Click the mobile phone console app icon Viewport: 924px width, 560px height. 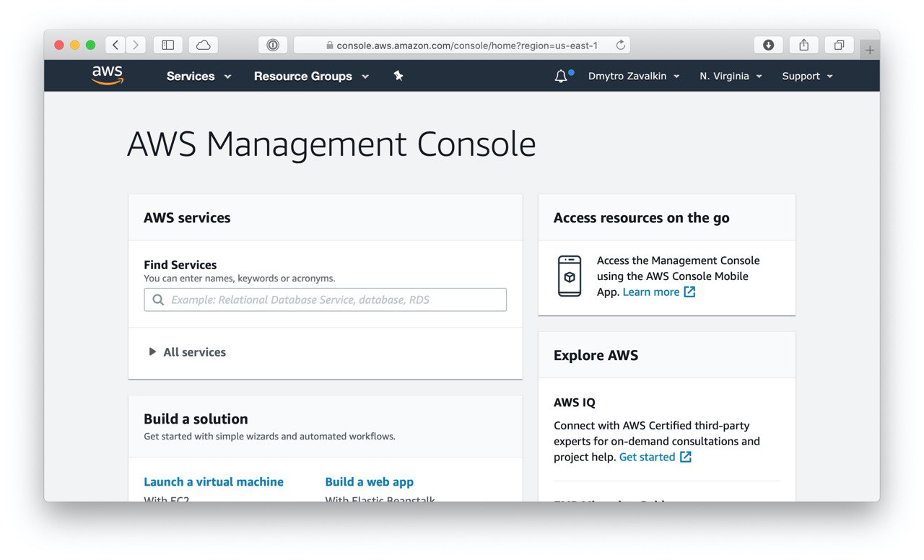570,276
